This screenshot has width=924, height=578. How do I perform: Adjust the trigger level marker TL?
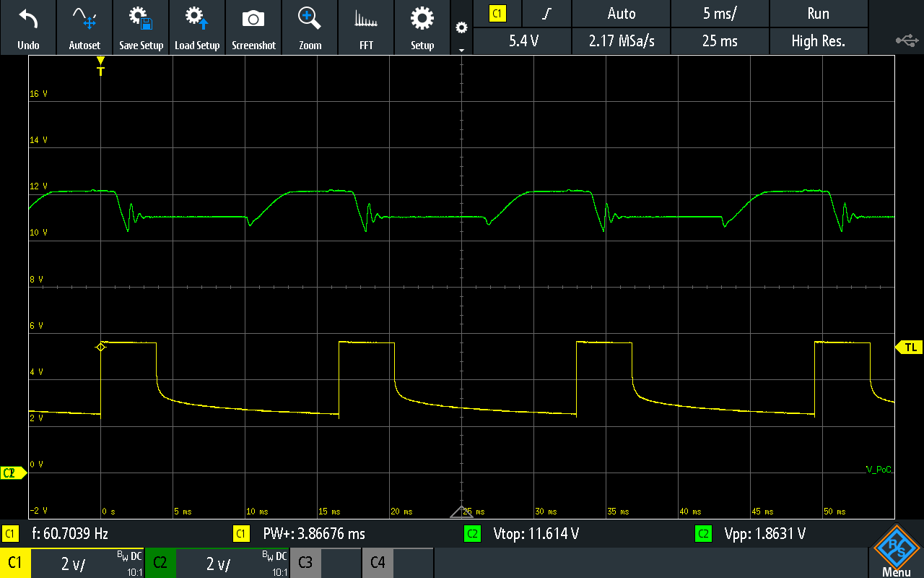click(909, 347)
